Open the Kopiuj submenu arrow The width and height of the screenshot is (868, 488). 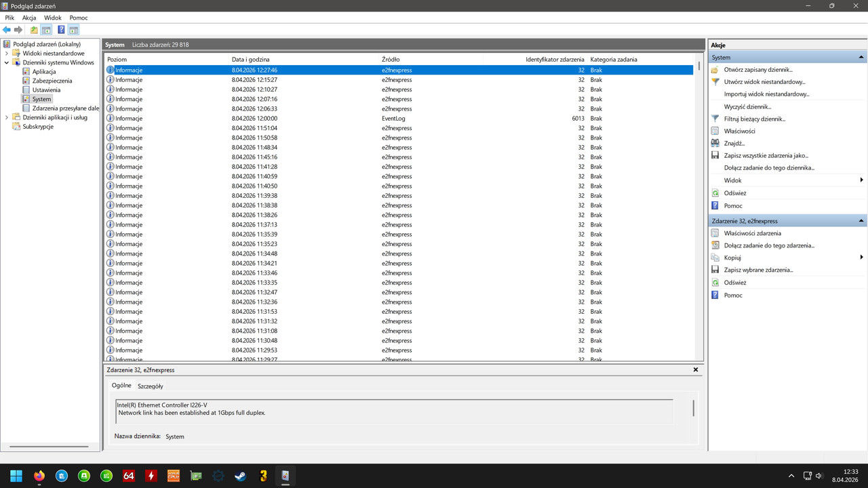tap(861, 258)
